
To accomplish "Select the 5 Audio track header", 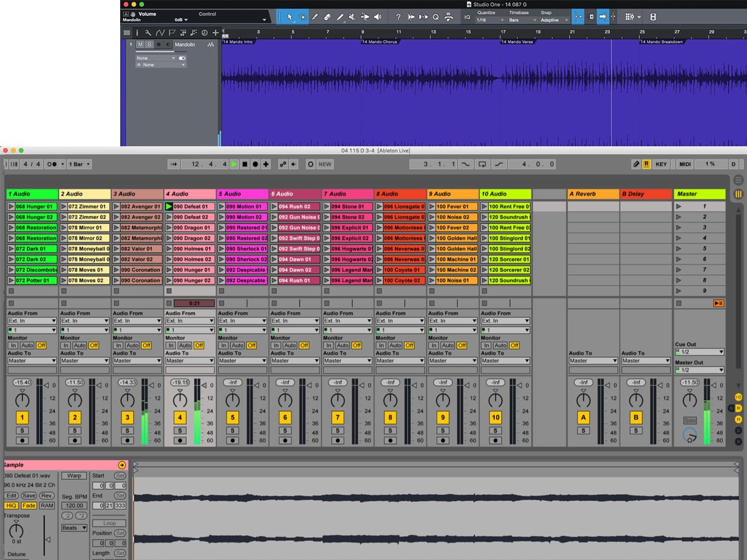I will [x=243, y=194].
